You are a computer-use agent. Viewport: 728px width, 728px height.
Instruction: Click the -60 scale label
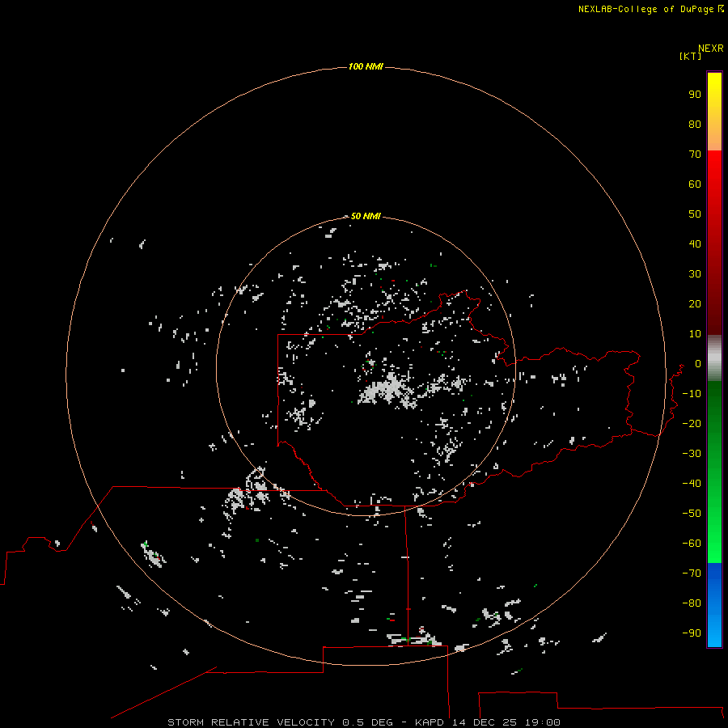(x=692, y=544)
